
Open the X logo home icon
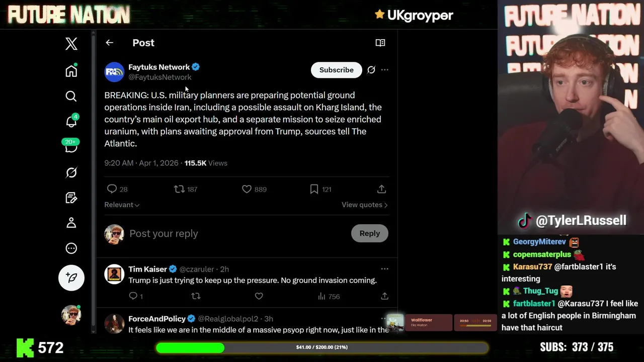tap(71, 44)
